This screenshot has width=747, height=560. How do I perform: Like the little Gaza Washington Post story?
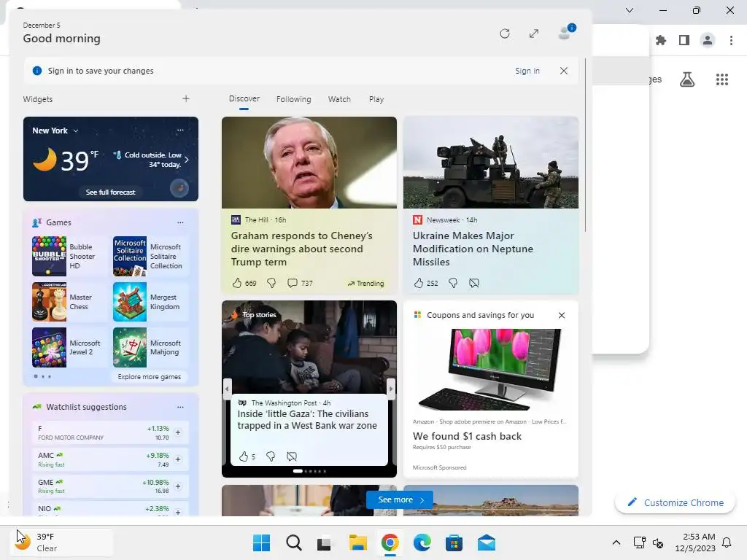point(244,456)
